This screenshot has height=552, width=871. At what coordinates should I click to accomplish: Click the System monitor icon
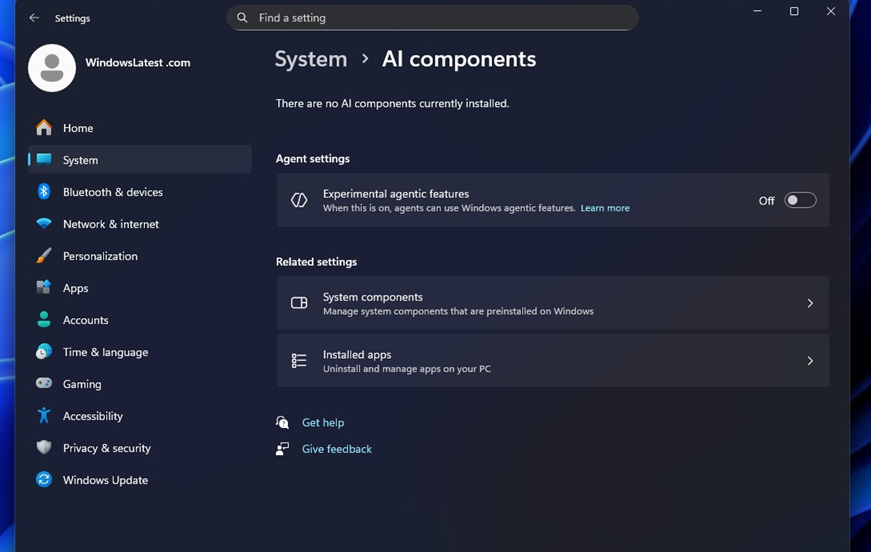point(44,159)
